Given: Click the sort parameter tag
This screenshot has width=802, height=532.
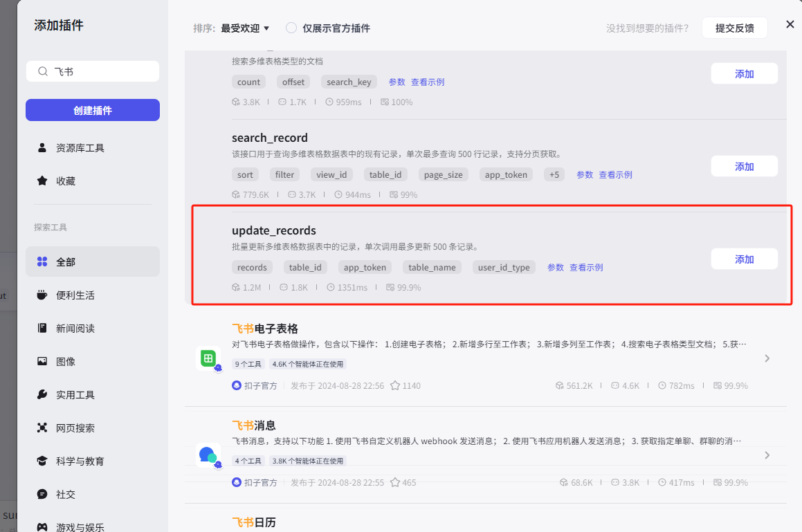Looking at the screenshot, I should [245, 174].
